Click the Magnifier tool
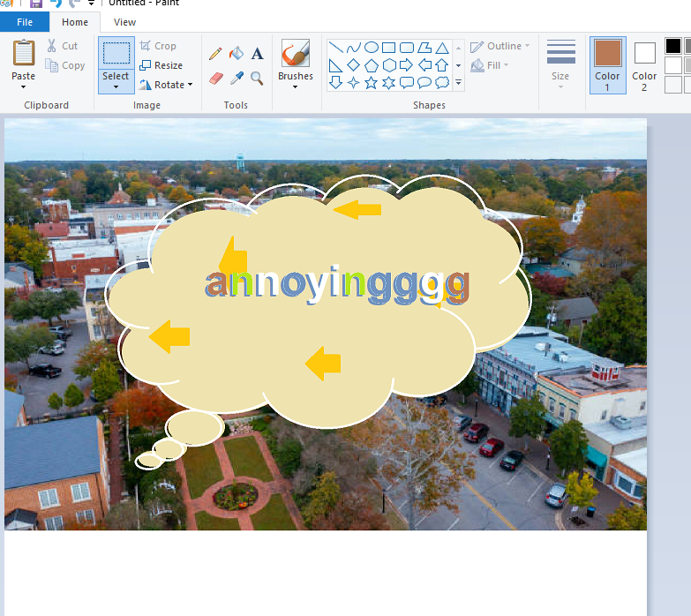This screenshot has width=691, height=616. [x=257, y=79]
